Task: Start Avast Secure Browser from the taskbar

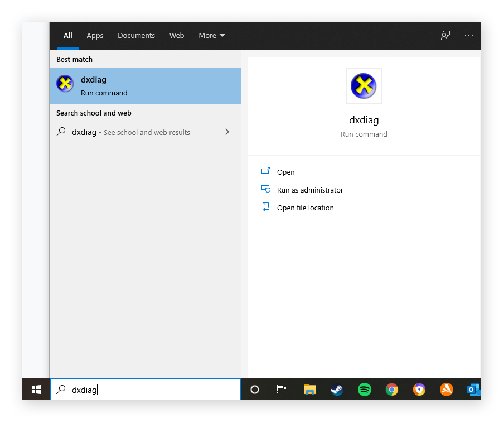Action: pos(419,390)
